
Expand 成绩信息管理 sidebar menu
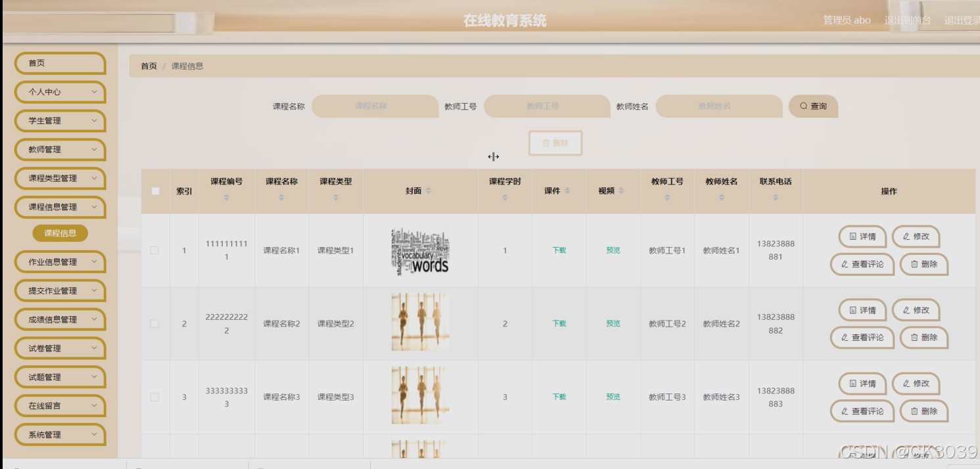click(x=60, y=320)
